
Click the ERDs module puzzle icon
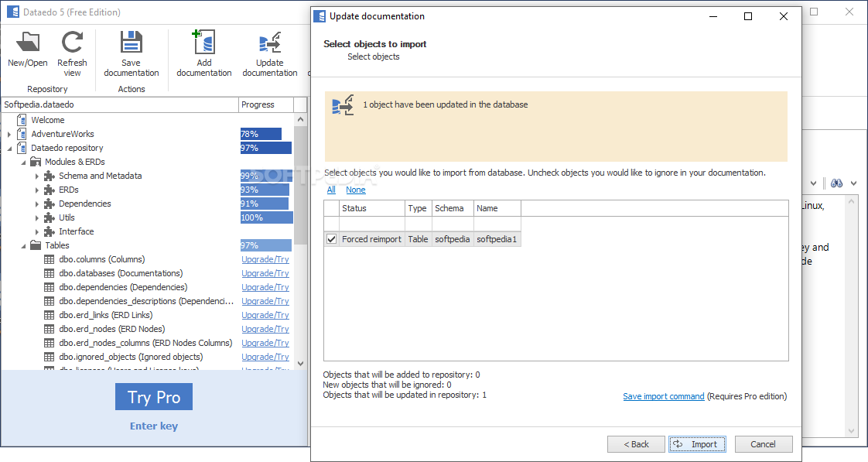click(50, 190)
